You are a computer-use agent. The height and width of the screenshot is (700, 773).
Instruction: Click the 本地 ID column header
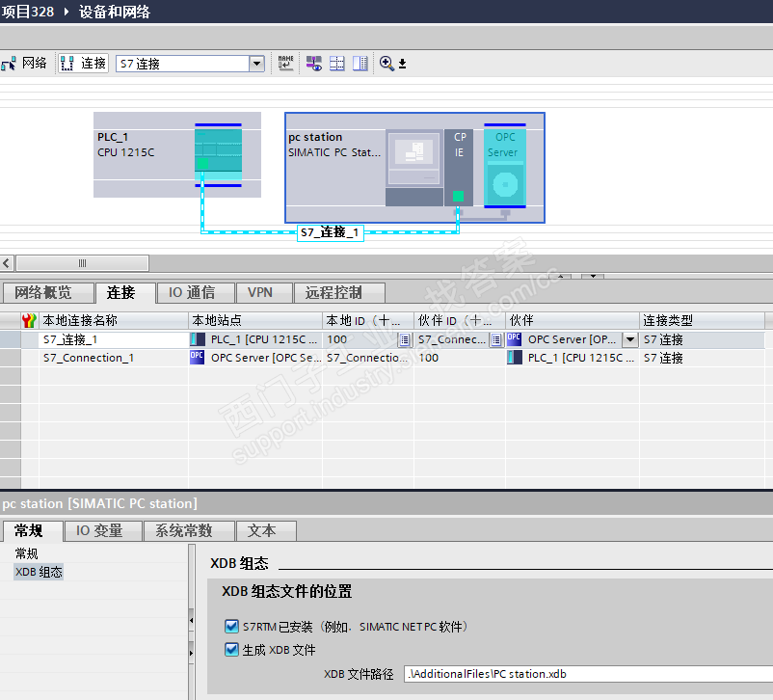tap(368, 321)
